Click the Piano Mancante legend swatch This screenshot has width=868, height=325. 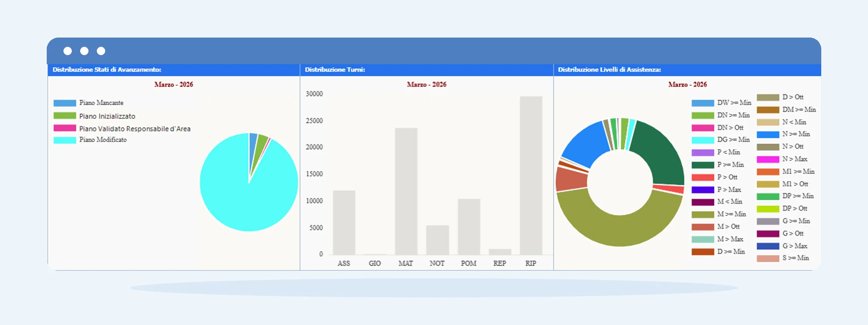(65, 103)
